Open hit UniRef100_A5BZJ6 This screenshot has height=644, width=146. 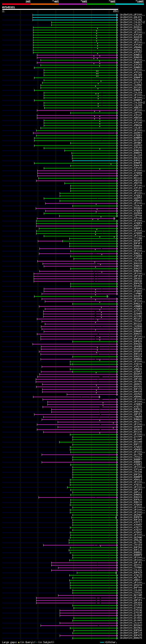tap(131, 40)
